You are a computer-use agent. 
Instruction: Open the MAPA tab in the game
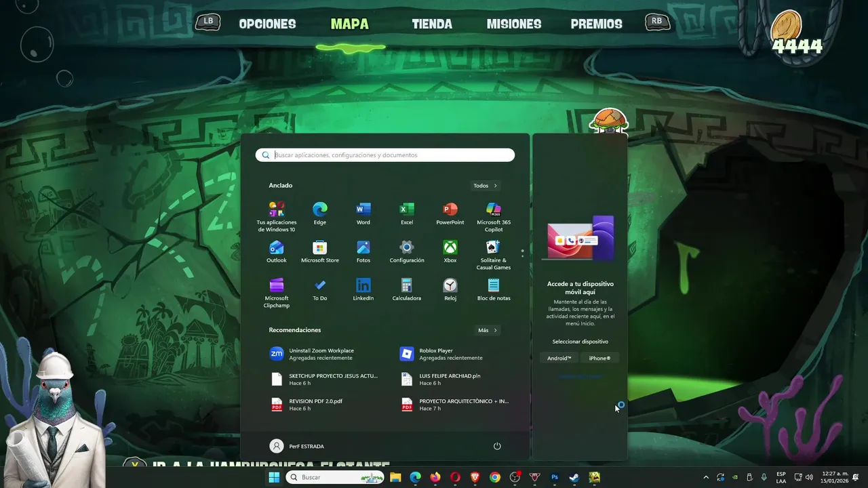(x=350, y=24)
